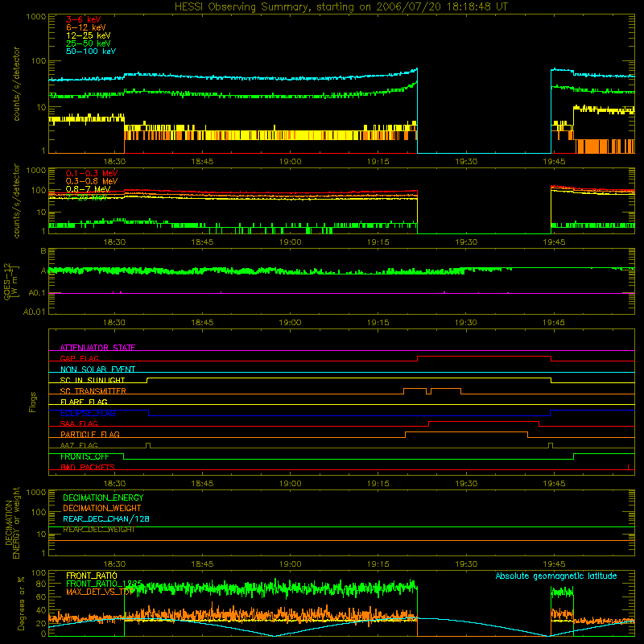This screenshot has width=644, height=644.
Task: Click the A0.1 tick label on GOES plot
Action: click(x=37, y=293)
